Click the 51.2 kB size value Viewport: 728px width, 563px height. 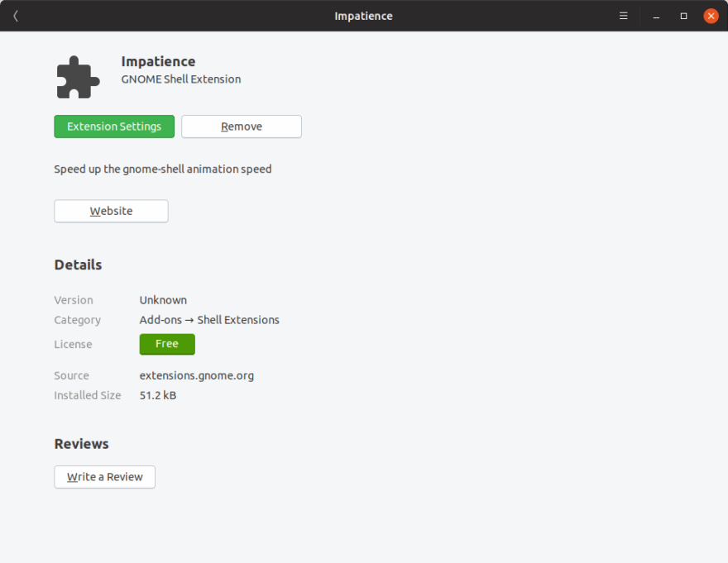[158, 395]
